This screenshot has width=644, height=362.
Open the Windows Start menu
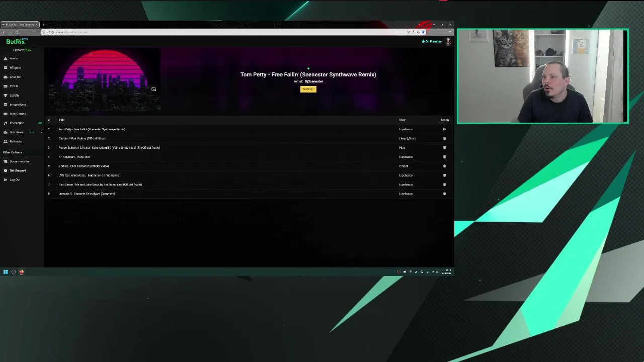pos(6,272)
